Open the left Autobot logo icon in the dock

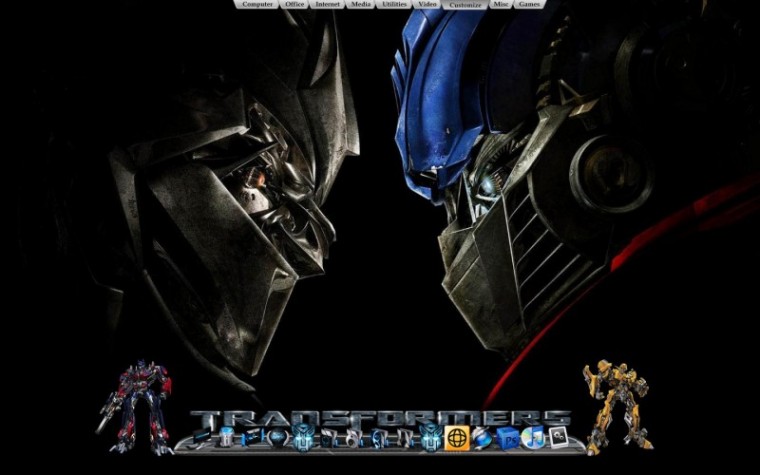303,437
